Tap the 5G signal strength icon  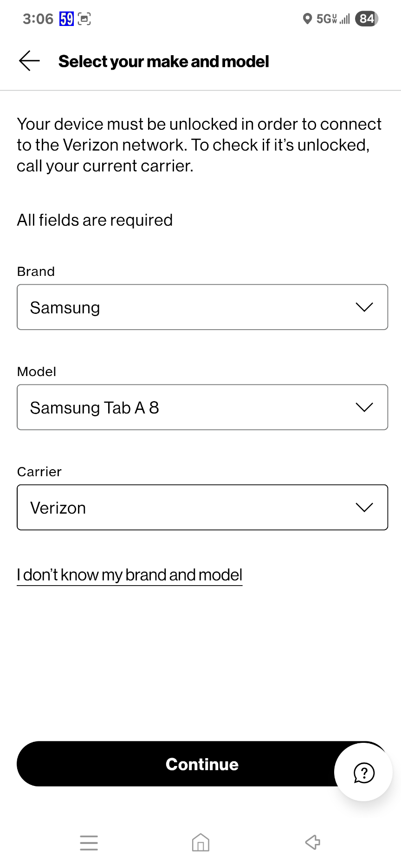tap(333, 19)
